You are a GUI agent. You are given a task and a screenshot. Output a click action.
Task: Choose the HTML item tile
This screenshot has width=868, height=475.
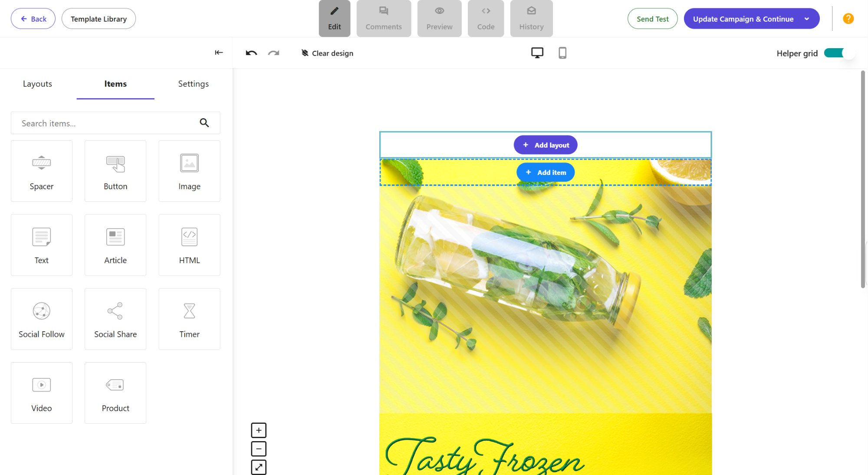(189, 245)
